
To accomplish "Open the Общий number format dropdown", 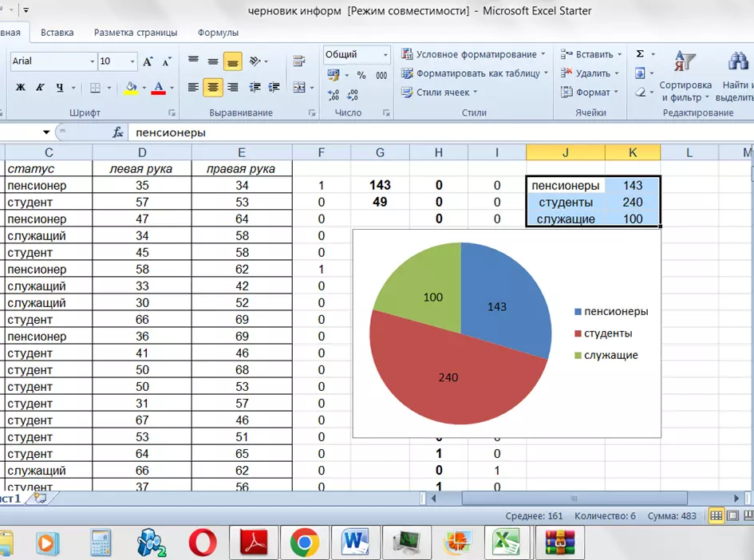I will point(385,55).
